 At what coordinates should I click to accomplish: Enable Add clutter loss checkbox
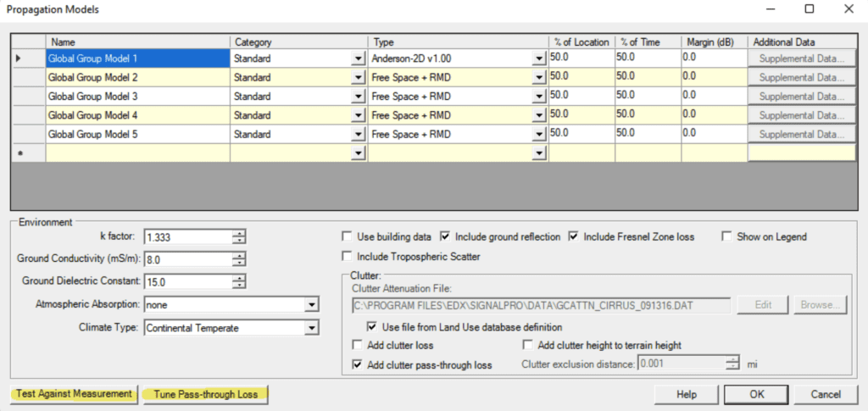click(x=357, y=345)
